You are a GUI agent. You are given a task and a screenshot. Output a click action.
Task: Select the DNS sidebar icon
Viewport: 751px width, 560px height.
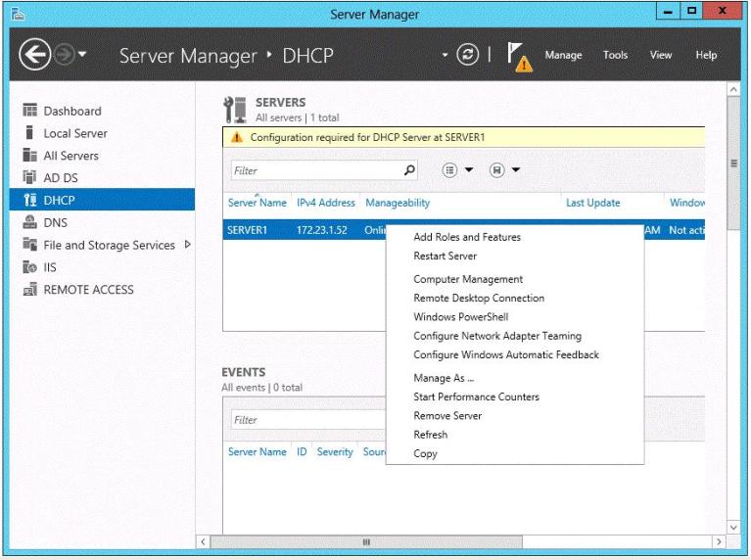29,222
